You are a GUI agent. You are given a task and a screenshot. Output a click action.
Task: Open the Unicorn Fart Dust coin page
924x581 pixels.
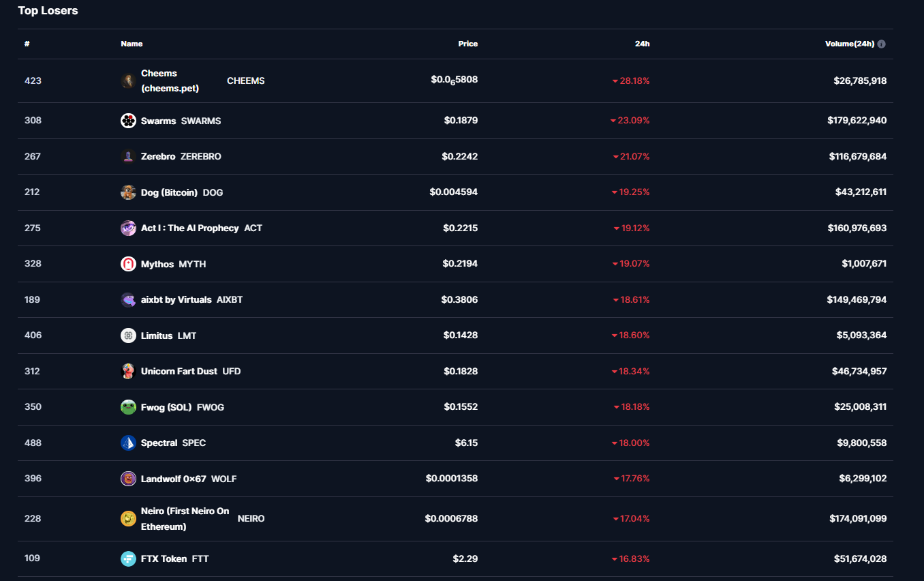pos(179,371)
